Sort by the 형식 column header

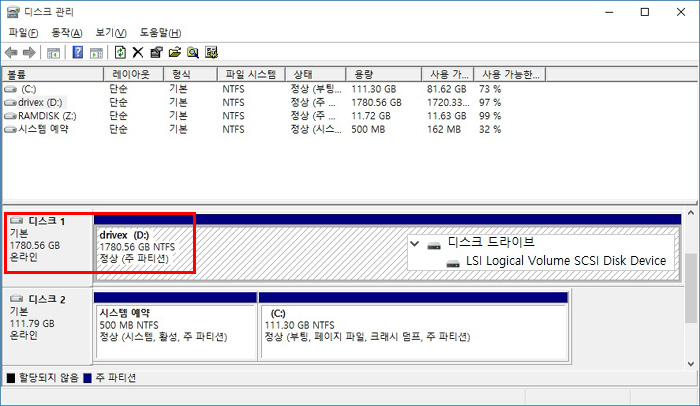point(190,74)
